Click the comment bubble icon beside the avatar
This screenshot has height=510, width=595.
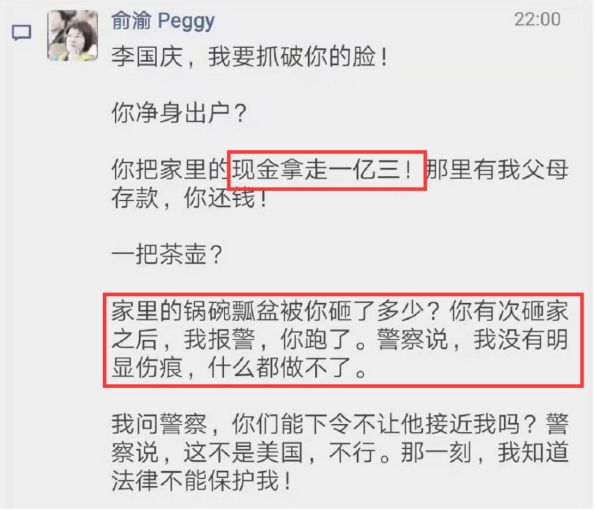(22, 33)
